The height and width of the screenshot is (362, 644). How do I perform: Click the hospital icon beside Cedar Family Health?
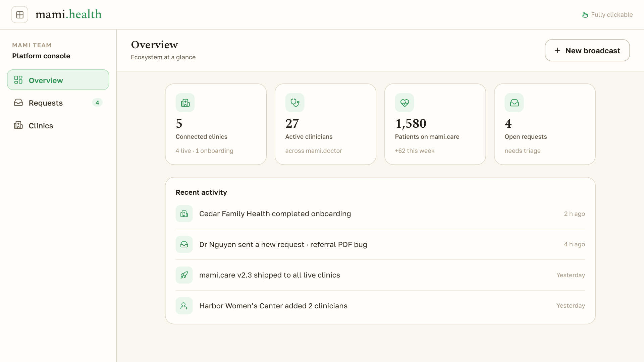(x=184, y=214)
